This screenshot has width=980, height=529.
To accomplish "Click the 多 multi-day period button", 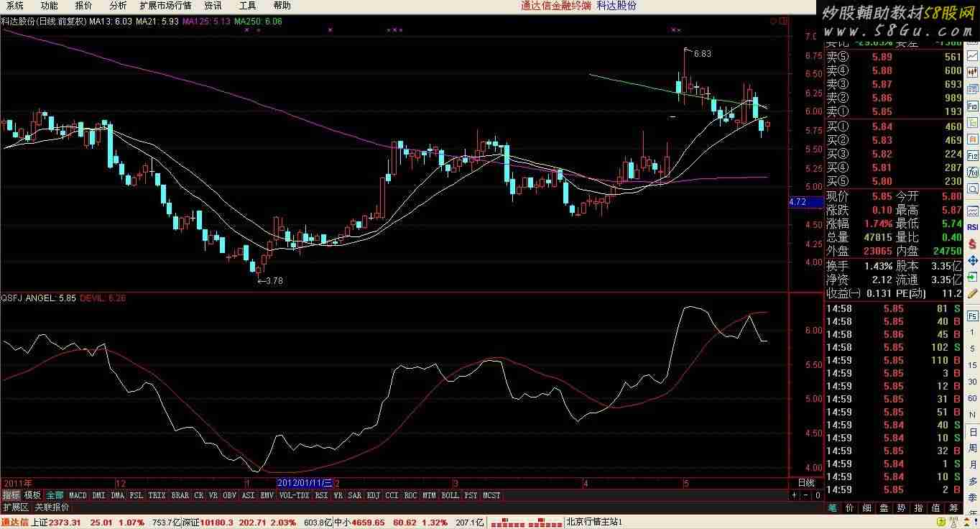I will point(973,481).
